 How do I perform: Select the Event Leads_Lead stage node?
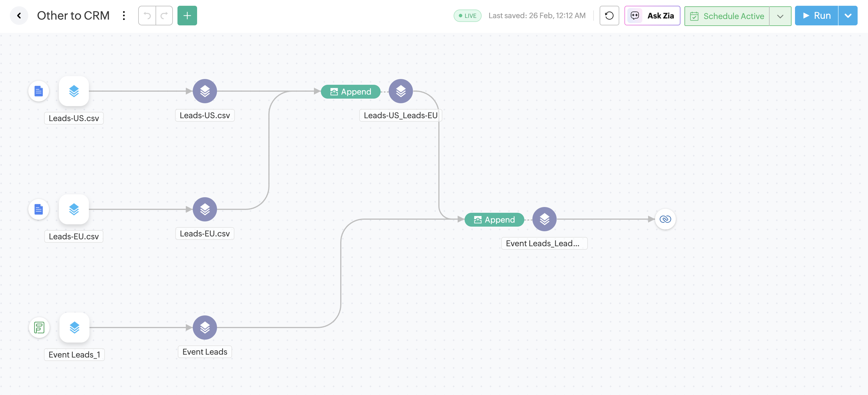tap(544, 219)
